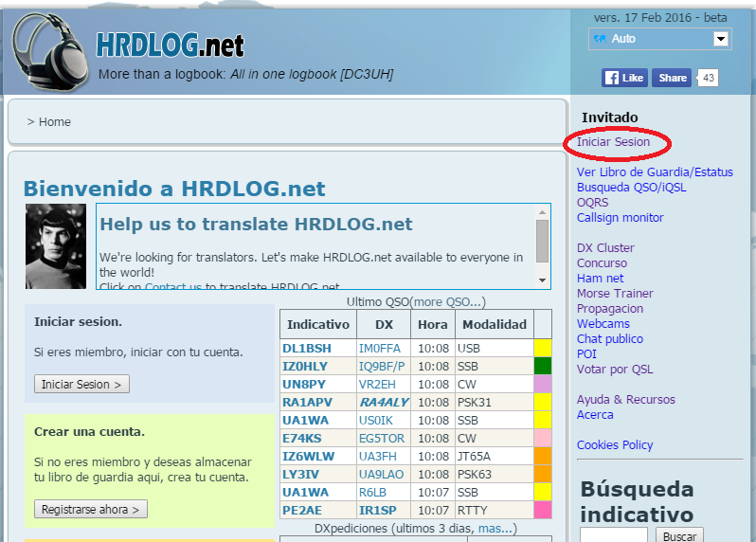Image resolution: width=756 pixels, height=542 pixels.
Task: Open DX callsign UA9LAO
Action: click(381, 475)
